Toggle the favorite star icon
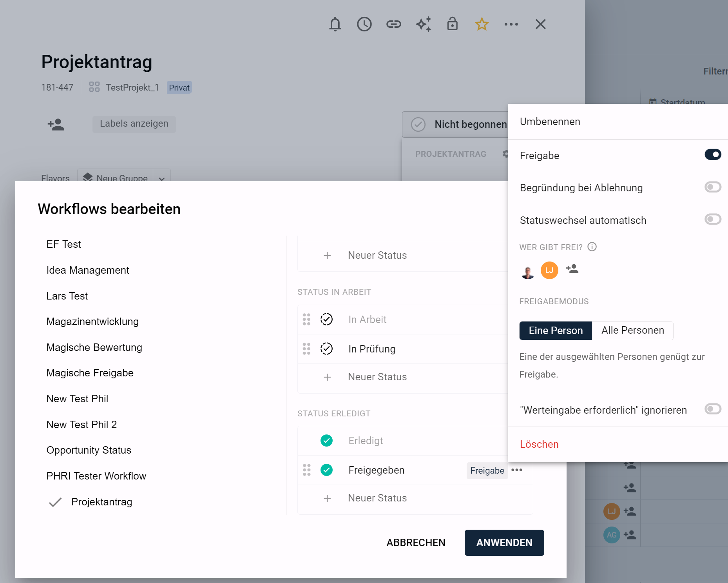 [482, 24]
